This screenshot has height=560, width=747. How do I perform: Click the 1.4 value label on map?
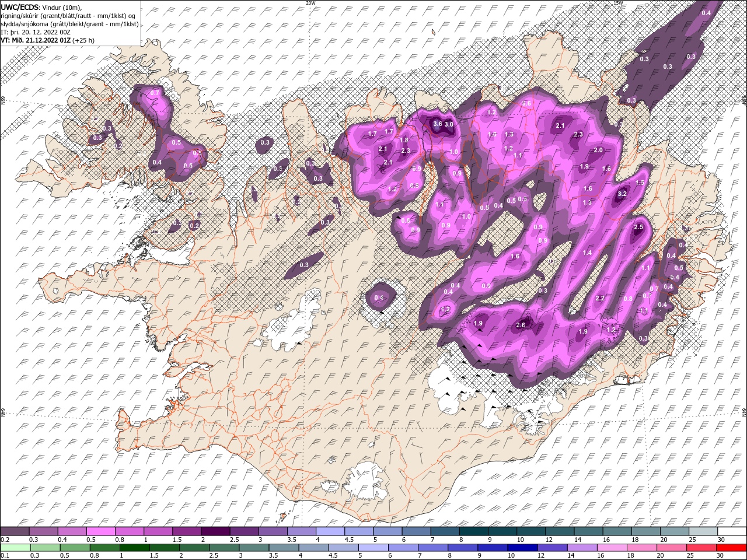(587, 253)
